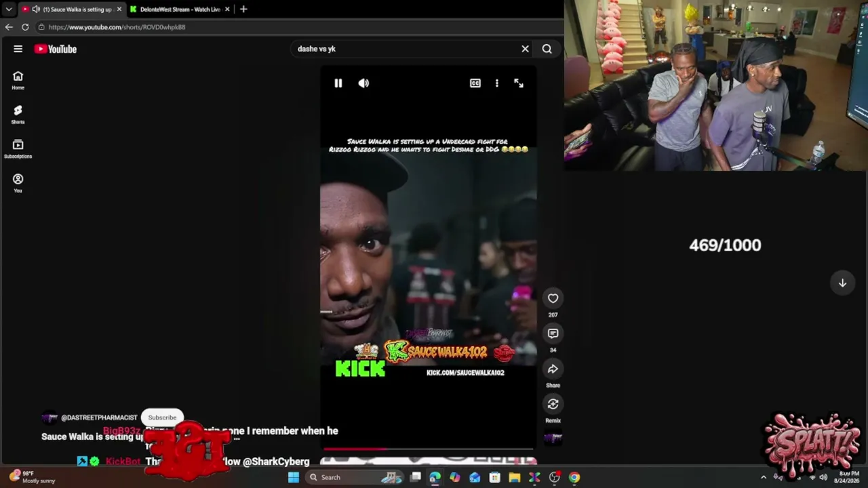Image resolution: width=868 pixels, height=488 pixels.
Task: Open the YouTube guide hamburger menu
Action: coord(18,49)
